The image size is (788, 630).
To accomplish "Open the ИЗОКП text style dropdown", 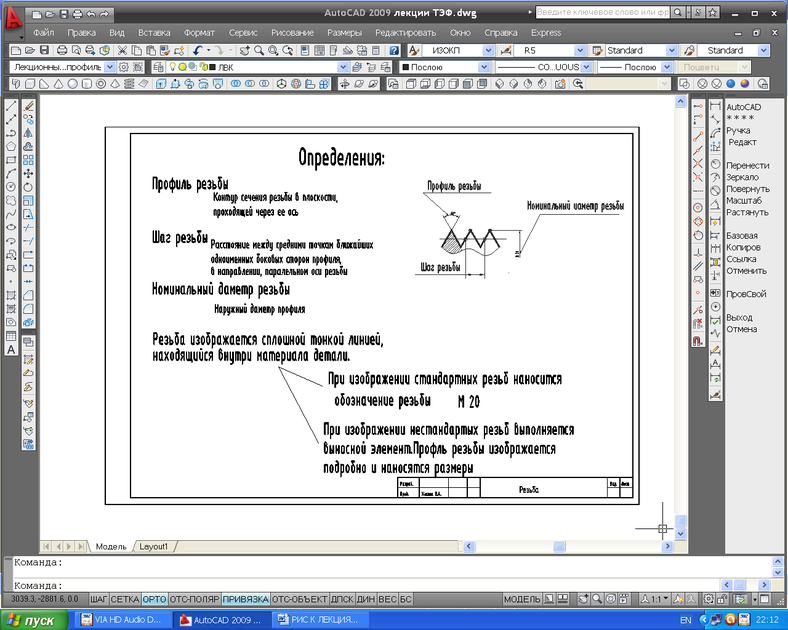I will click(489, 50).
